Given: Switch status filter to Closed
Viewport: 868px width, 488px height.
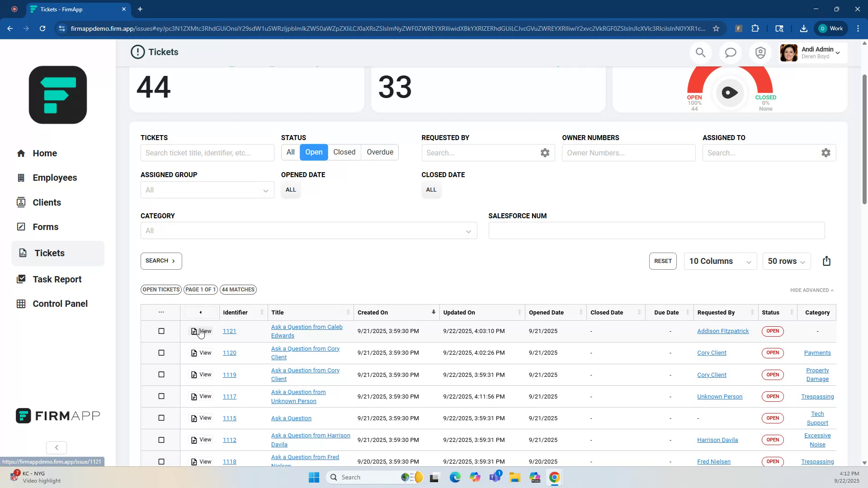Looking at the screenshot, I should click(344, 152).
